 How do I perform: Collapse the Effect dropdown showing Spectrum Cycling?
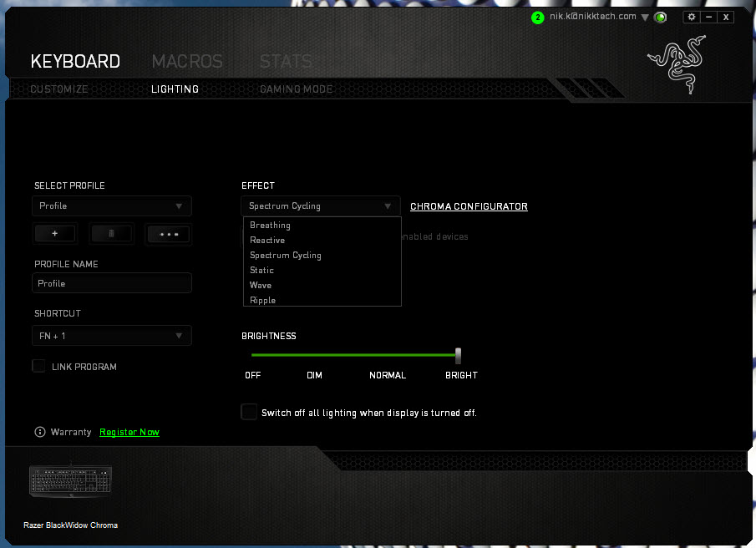pyautogui.click(x=321, y=205)
